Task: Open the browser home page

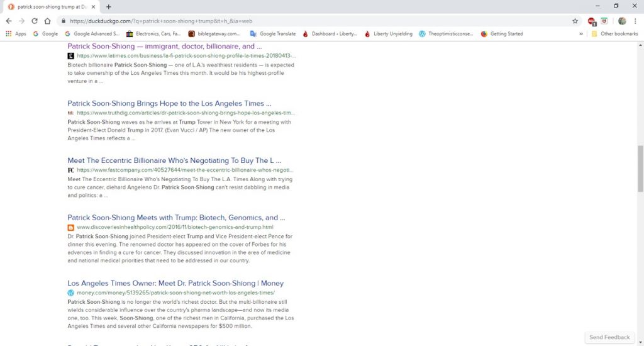Action: point(48,21)
